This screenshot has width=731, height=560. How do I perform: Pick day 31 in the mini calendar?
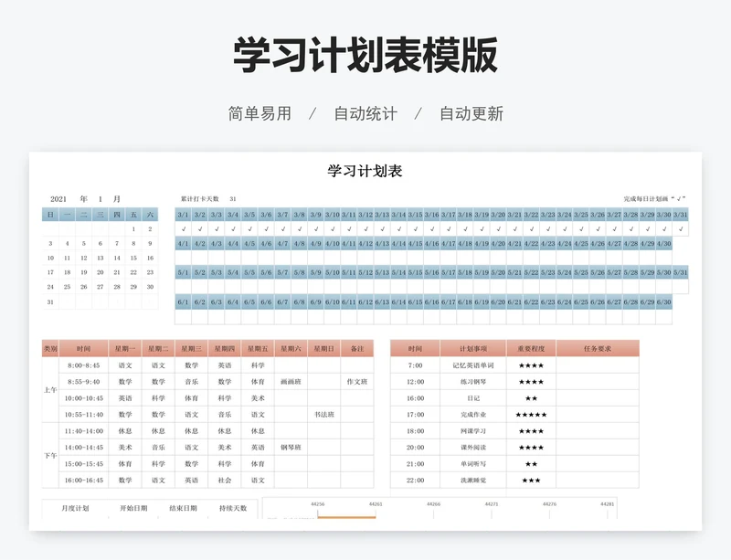coord(50,301)
